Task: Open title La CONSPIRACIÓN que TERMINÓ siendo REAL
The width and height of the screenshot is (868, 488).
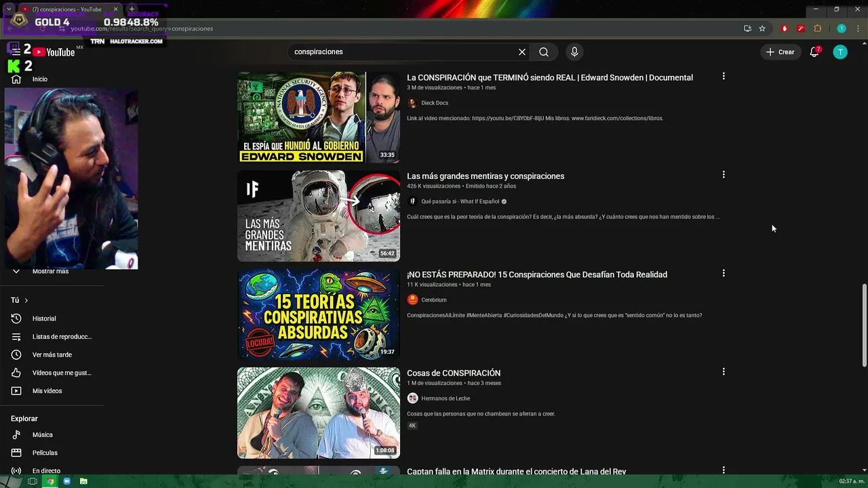Action: [x=550, y=77]
